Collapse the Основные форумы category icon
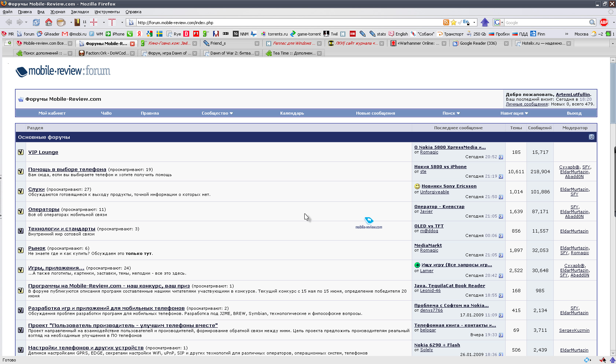616x364 pixels. click(591, 137)
